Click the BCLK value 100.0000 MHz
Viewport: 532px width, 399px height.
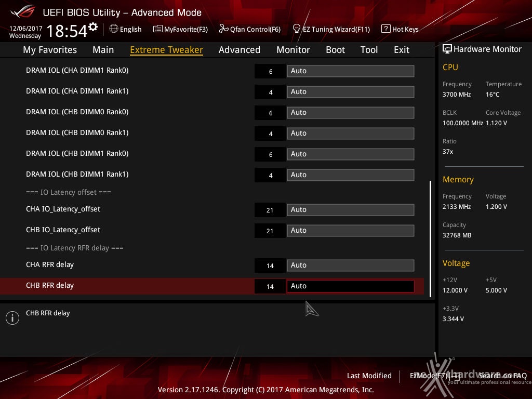pyautogui.click(x=463, y=123)
